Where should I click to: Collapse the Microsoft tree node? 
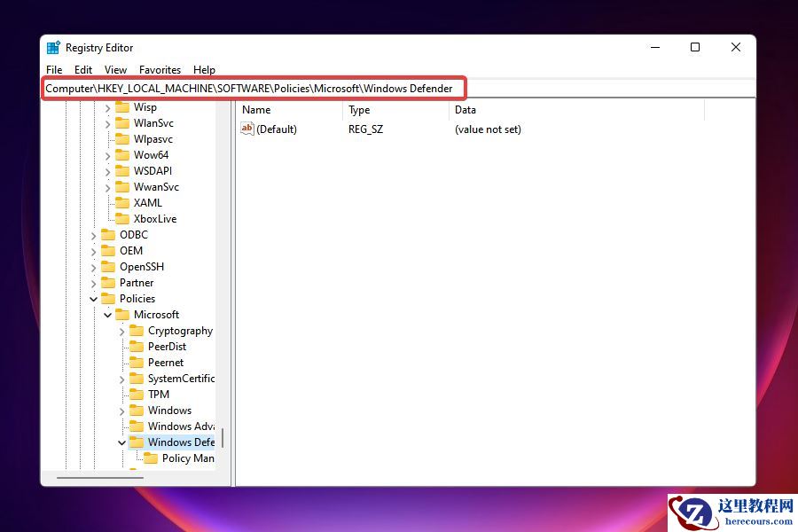tap(107, 314)
